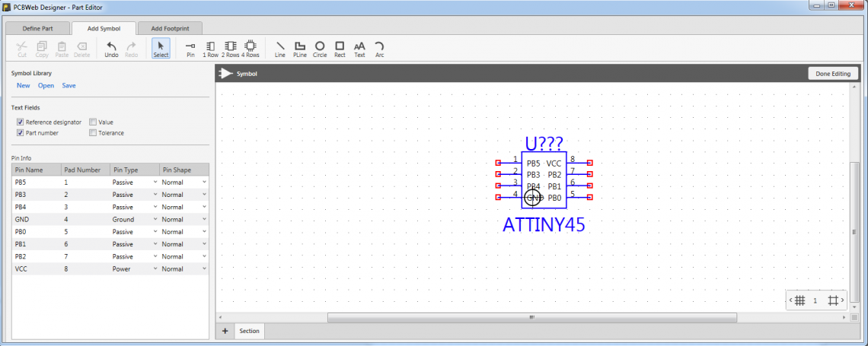
Task: Click the vertical canvas scrollbar thumb
Action: click(855, 232)
